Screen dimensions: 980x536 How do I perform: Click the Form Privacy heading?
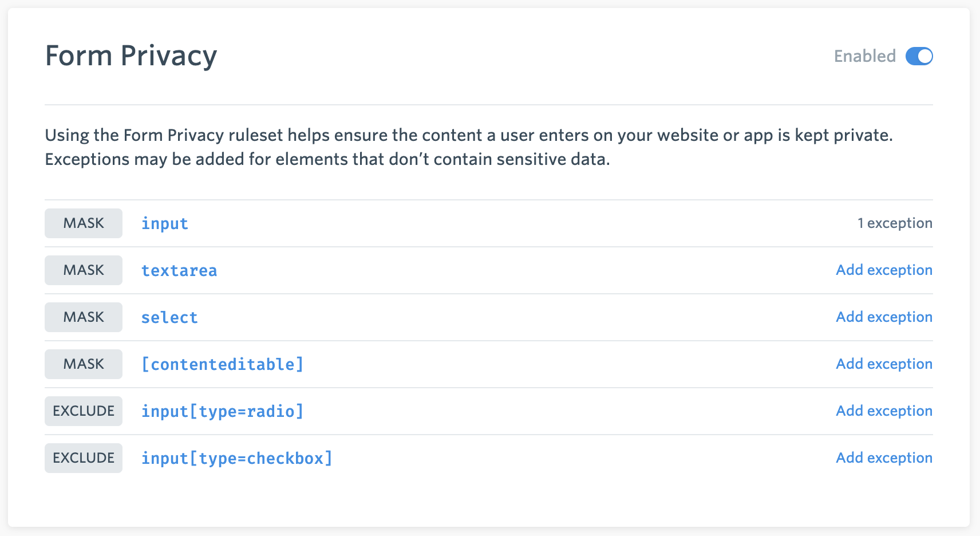click(x=131, y=56)
